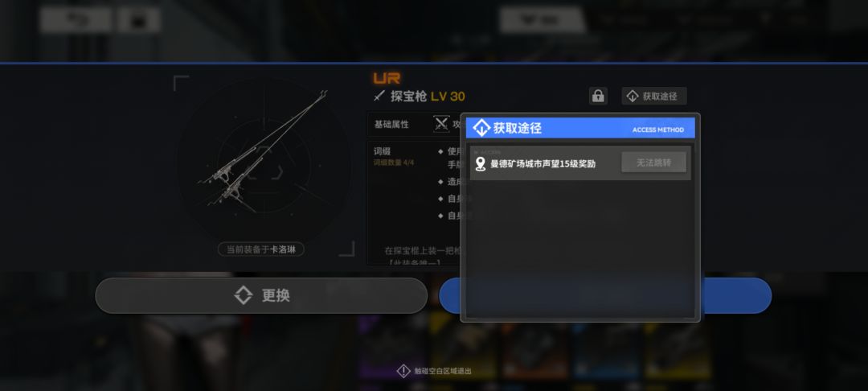The image size is (868, 391).
Task: Click the orange UR rarity badge
Action: pos(387,78)
